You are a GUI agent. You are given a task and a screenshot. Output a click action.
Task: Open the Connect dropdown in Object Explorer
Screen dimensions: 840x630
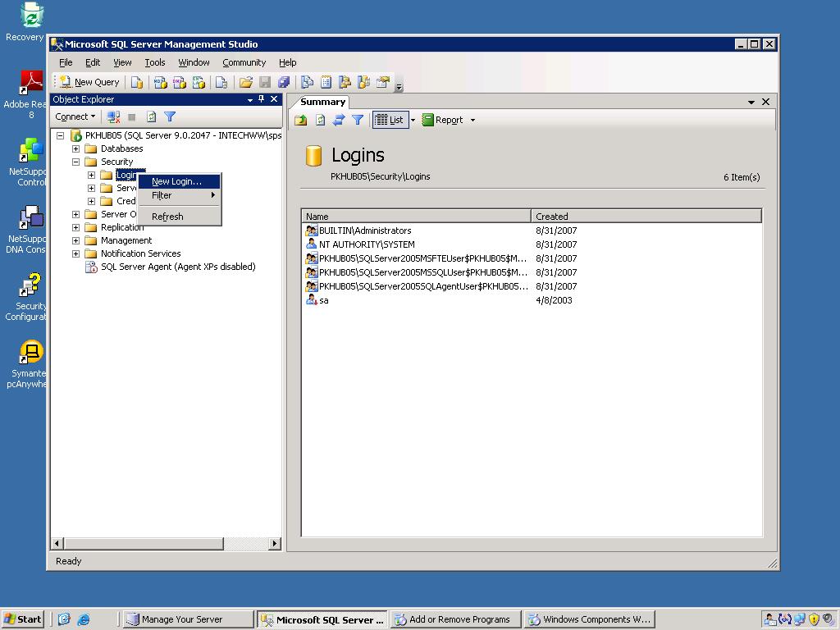pos(75,116)
